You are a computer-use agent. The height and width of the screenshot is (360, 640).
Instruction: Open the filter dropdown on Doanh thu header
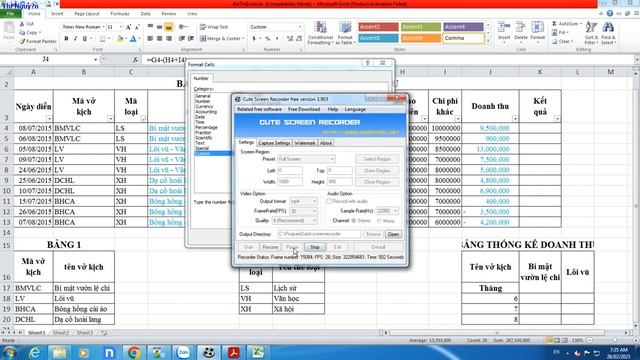tap(515, 119)
